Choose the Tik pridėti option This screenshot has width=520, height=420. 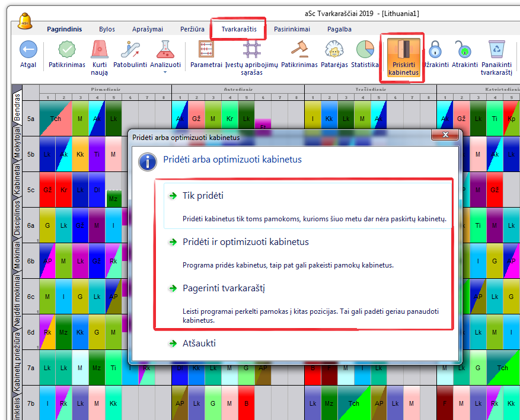203,196
